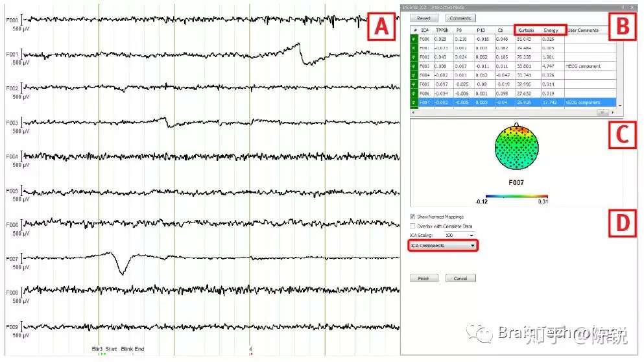Click the User Comments column header
This screenshot has width=644, height=362.
[583, 30]
